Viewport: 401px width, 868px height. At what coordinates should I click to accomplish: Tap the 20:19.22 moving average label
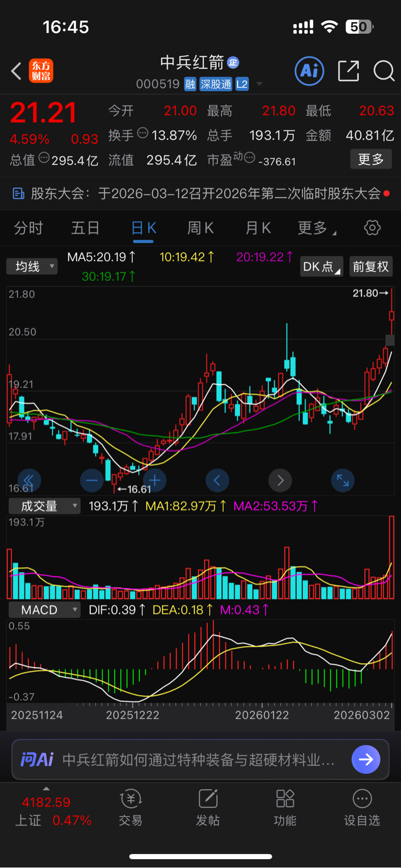pos(265,257)
